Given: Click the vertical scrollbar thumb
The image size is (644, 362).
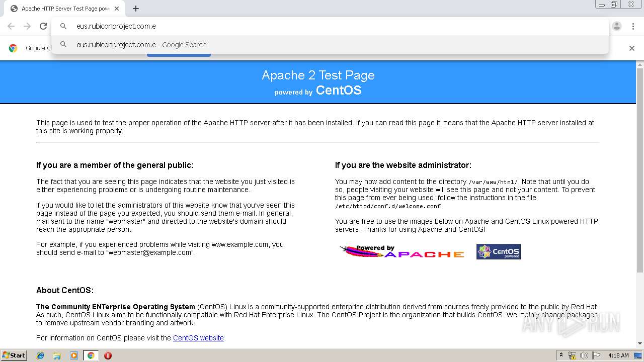Looking at the screenshot, I should click(640, 171).
